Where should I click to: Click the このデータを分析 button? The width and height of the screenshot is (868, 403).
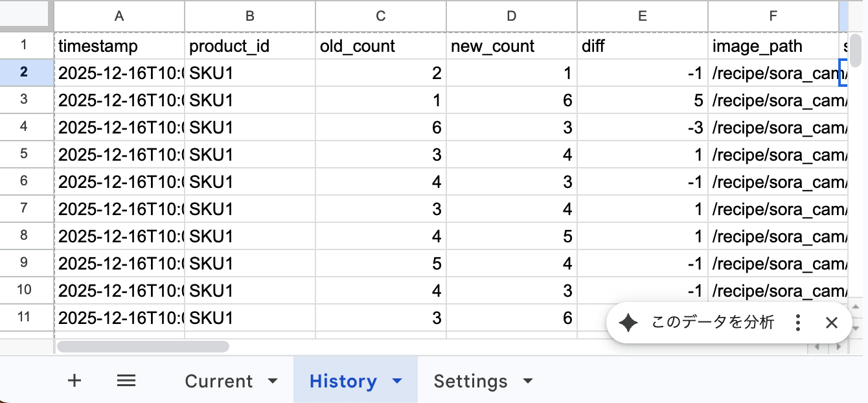pos(713,323)
